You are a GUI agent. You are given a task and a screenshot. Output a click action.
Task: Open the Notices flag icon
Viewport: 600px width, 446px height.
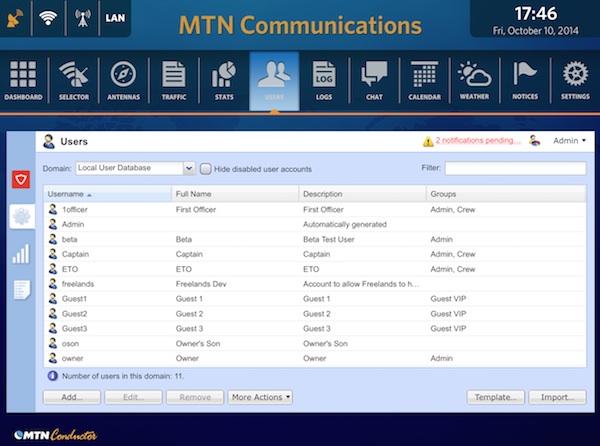point(525,80)
